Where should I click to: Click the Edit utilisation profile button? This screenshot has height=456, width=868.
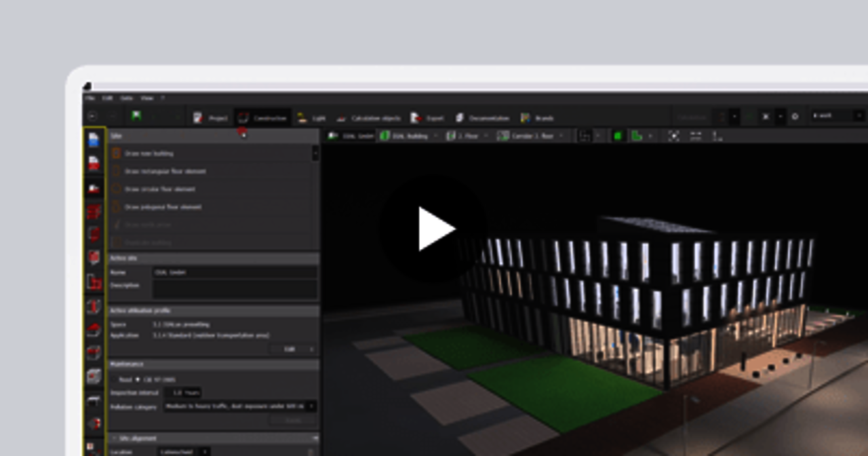(293, 349)
